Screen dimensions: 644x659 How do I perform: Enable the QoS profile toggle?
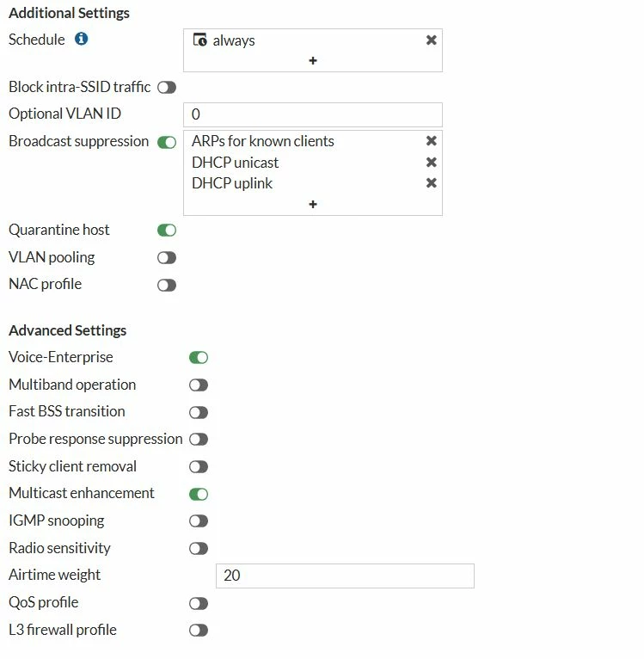199,604
